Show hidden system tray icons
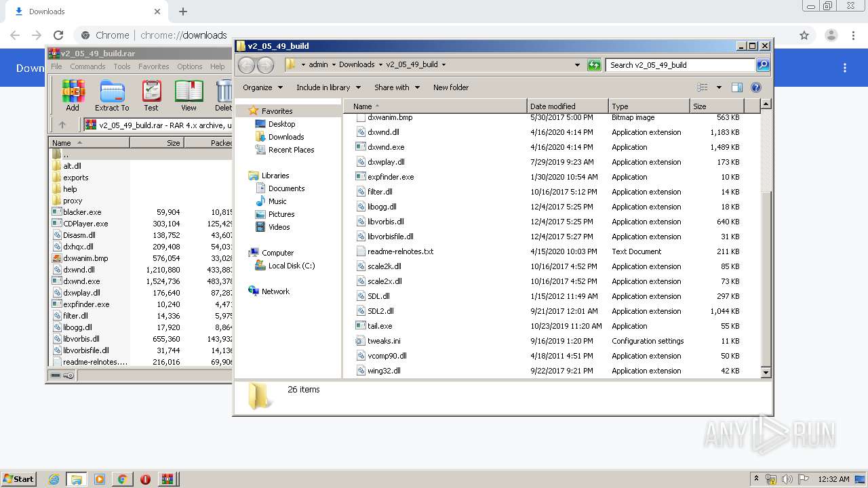The height and width of the screenshot is (488, 868). tap(757, 479)
